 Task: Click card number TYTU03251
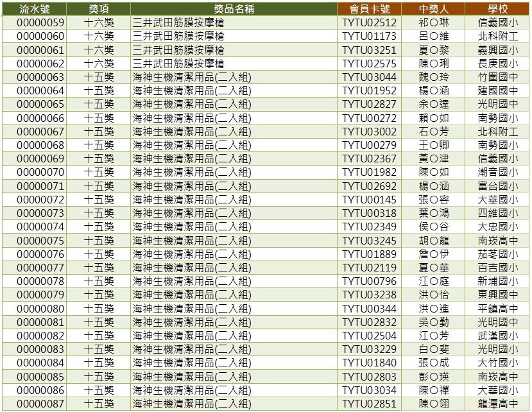pyautogui.click(x=369, y=50)
